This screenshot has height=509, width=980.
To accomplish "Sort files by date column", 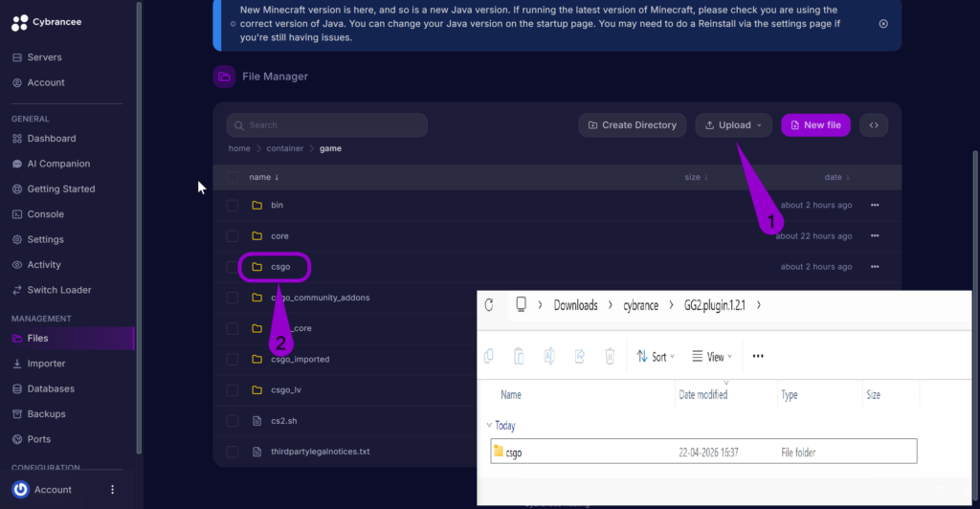I will pos(836,177).
